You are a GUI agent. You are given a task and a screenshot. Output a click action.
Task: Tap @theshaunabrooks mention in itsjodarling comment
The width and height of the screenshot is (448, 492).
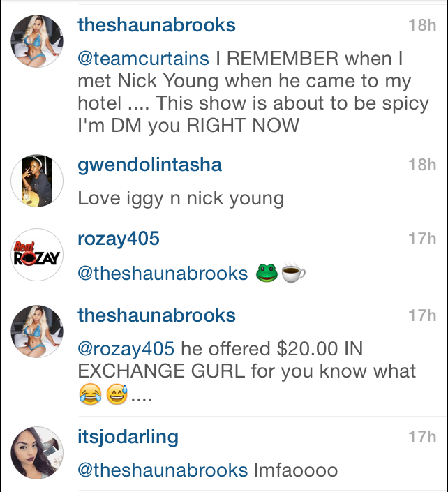[163, 470]
